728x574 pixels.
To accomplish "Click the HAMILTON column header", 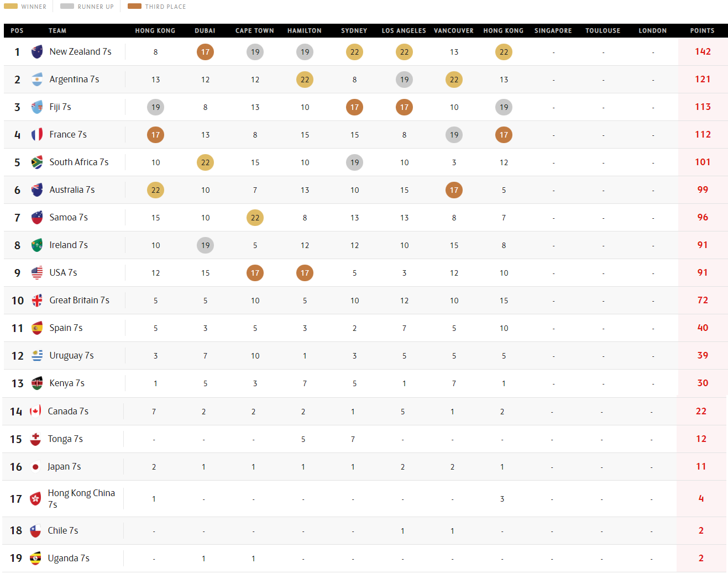I will 305,31.
